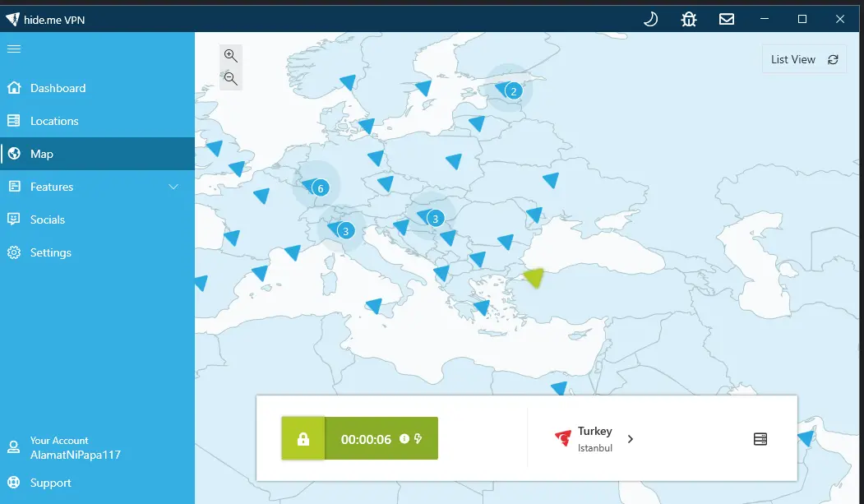Open Locations page

[97, 121]
